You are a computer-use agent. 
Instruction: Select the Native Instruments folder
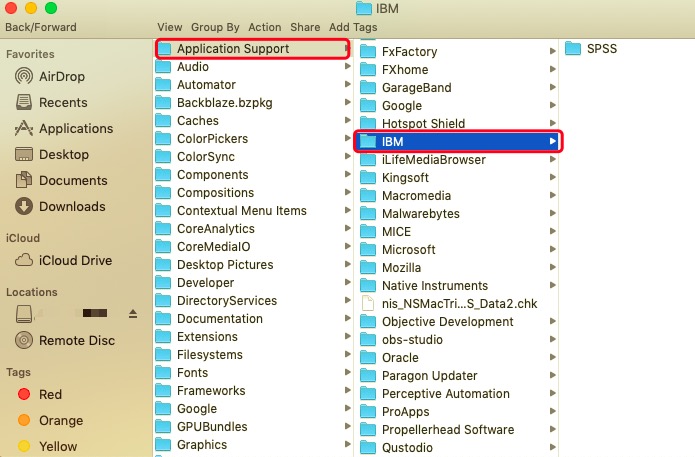pos(457,285)
